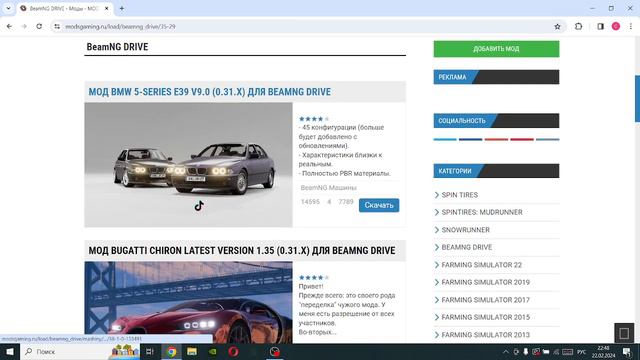Show hidden system tray icons
The height and width of the screenshot is (360, 640).
[506, 352]
